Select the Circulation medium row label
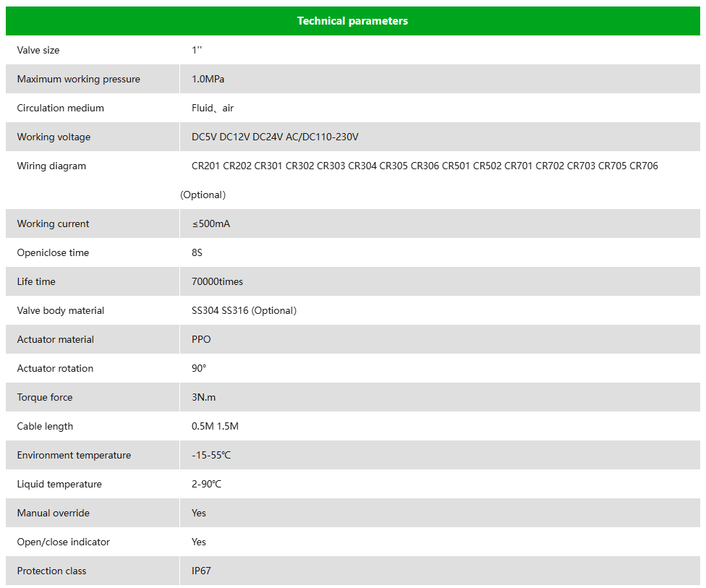Image resolution: width=706 pixels, height=588 pixels. point(60,108)
